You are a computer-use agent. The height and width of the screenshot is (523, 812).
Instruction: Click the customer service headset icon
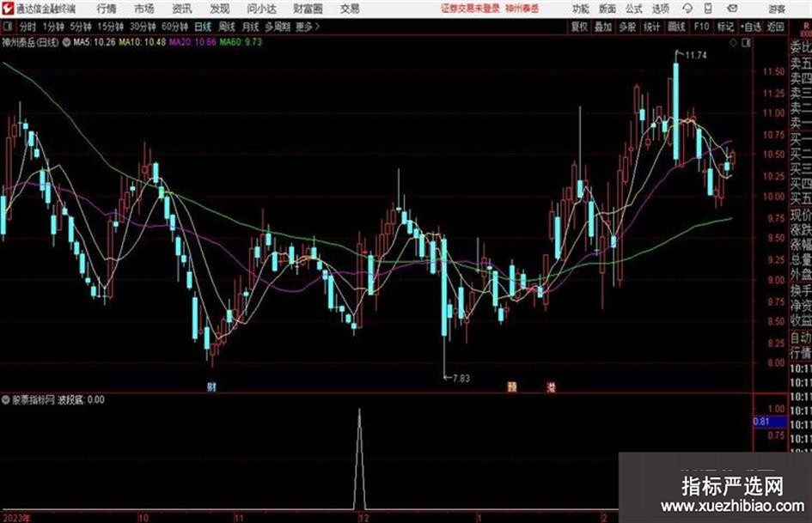687,9
